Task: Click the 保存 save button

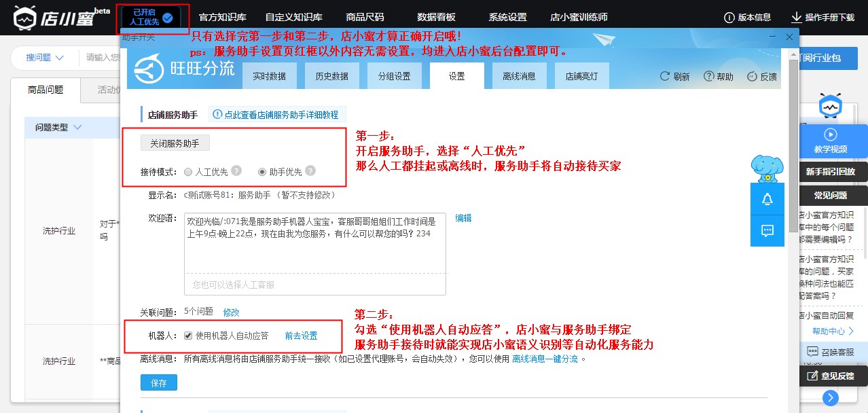Action: click(x=159, y=383)
